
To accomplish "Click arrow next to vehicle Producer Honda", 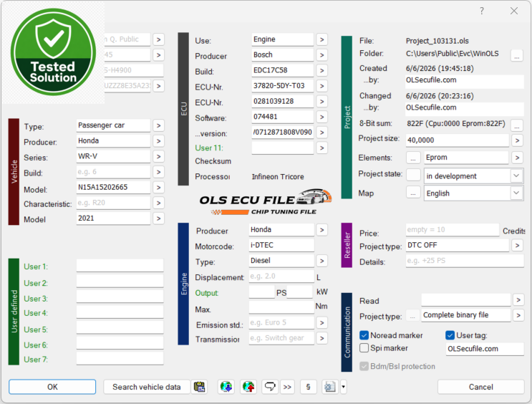I will coord(158,141).
